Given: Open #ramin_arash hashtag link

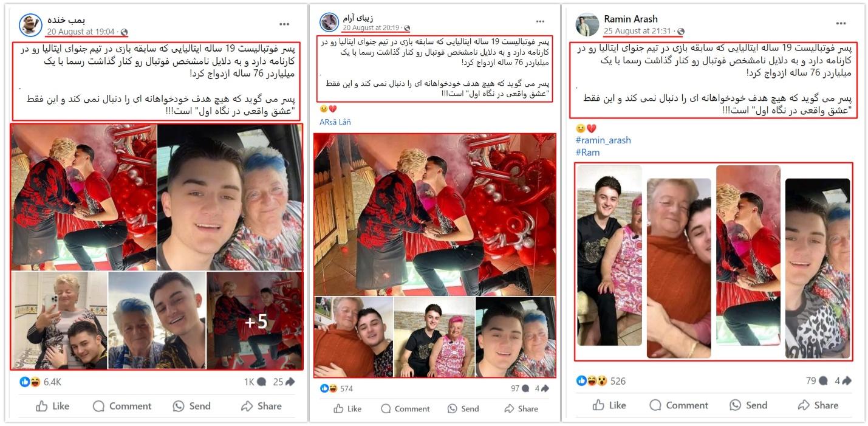Looking at the screenshot, I should coord(603,140).
